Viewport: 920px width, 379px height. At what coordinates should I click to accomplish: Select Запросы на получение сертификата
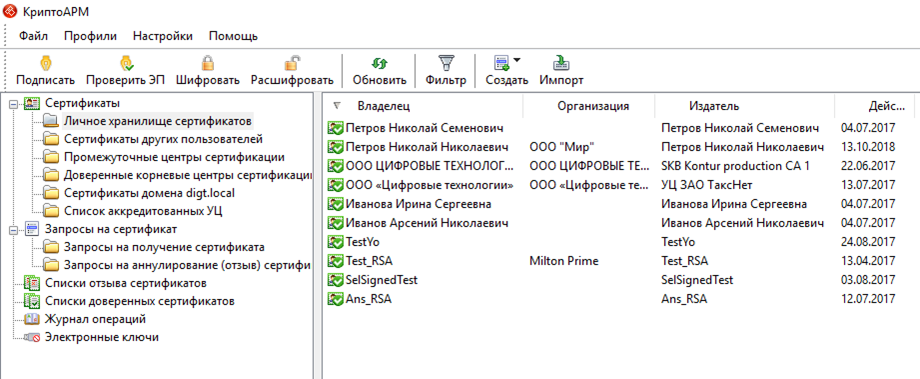164,247
